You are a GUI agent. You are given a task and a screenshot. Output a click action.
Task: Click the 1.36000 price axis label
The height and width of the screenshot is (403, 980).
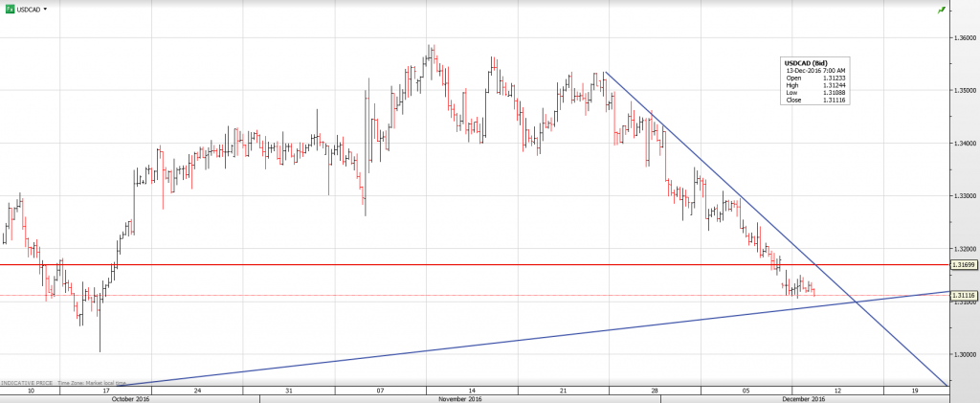tap(964, 38)
